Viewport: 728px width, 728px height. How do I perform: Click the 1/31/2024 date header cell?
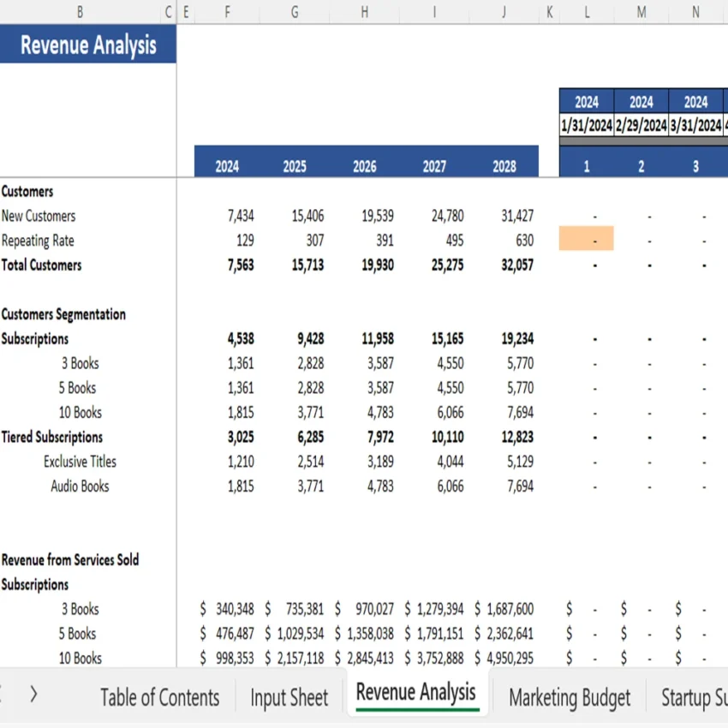pos(585,124)
